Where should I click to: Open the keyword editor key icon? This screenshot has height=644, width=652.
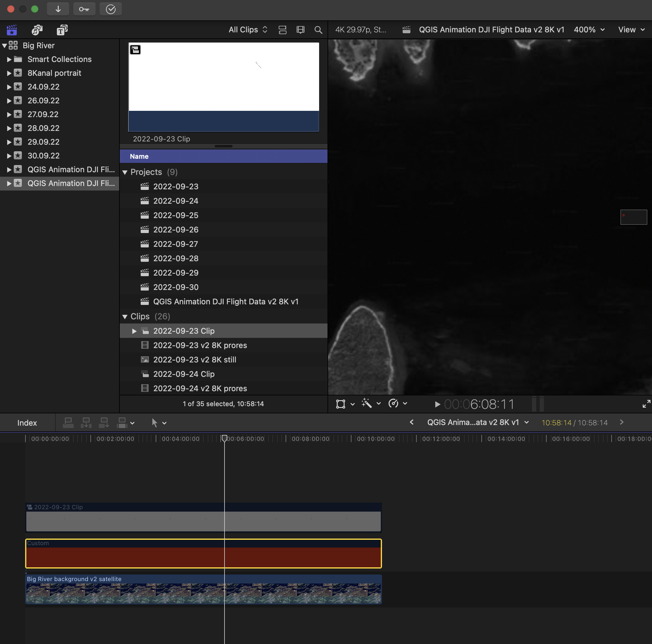click(x=84, y=9)
